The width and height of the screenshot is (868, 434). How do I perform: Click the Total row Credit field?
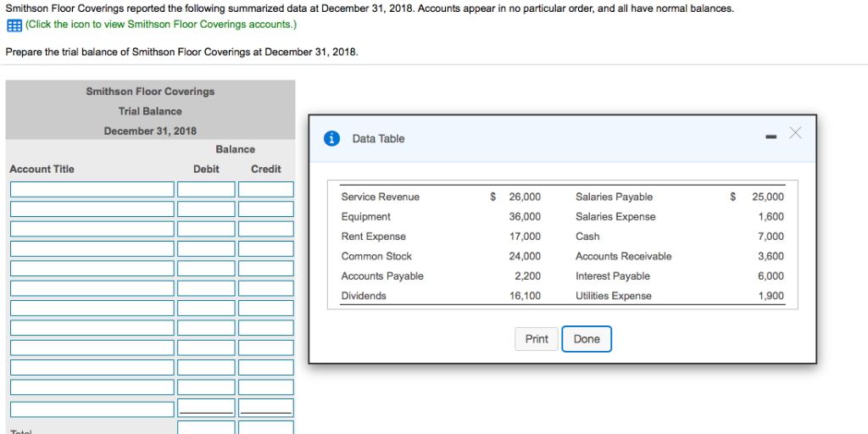(x=266, y=427)
